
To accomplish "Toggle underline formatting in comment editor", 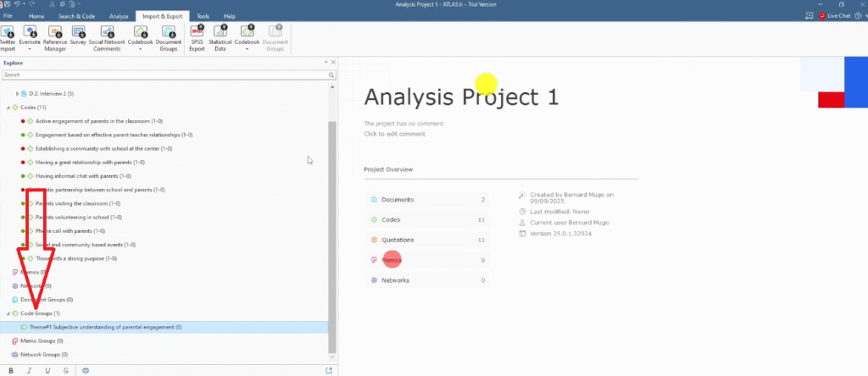I will point(47,370).
